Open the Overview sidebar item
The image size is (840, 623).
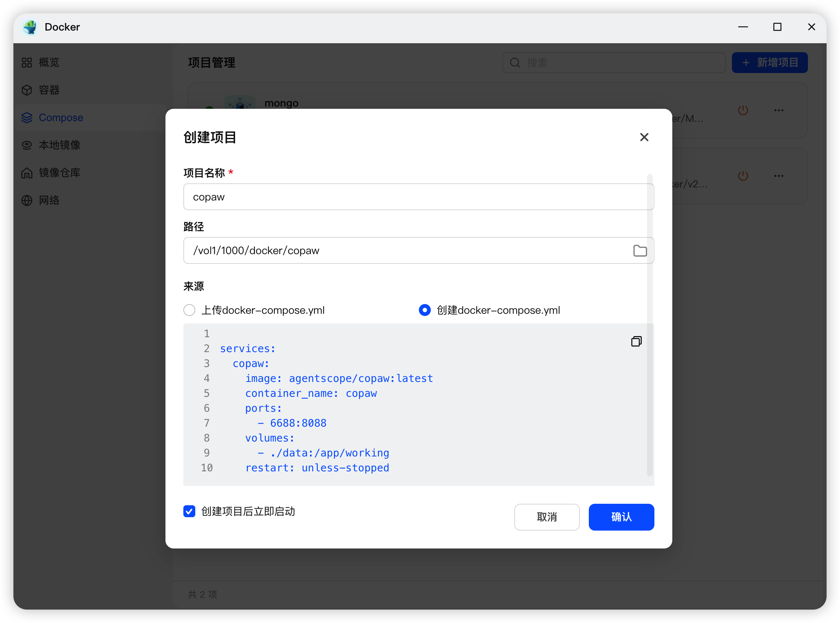coord(49,63)
